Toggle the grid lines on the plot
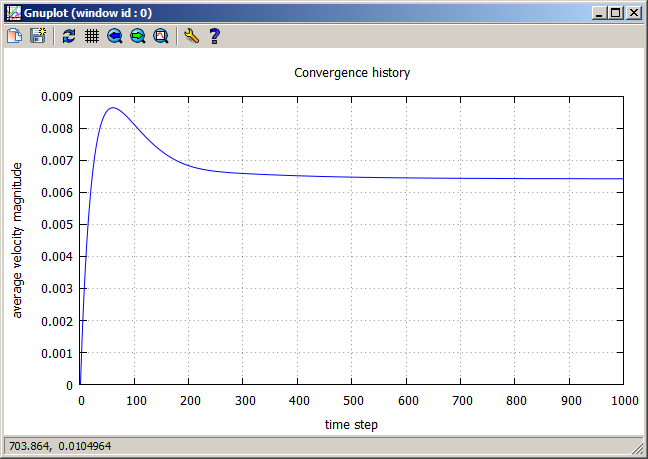Image resolution: width=648 pixels, height=459 pixels. coord(91,36)
